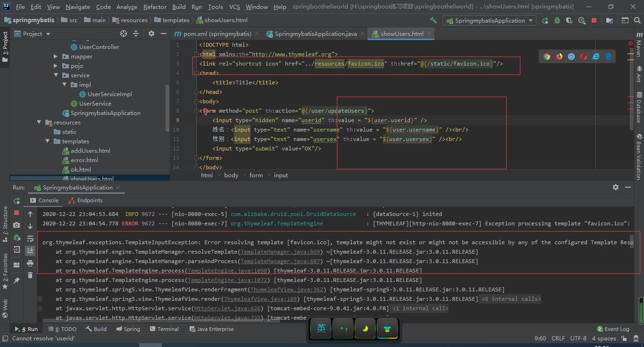The height and width of the screenshot is (347, 644).
Task: Open the ThymeleafView.java:362 link
Action: 287,289
